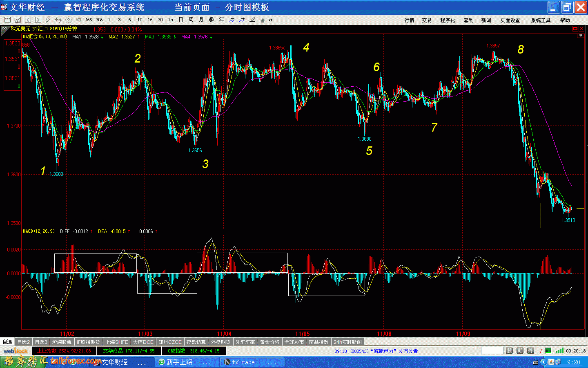Open the 上海SHFE tab
Image resolution: width=588 pixels, height=368 pixels.
tap(117, 342)
